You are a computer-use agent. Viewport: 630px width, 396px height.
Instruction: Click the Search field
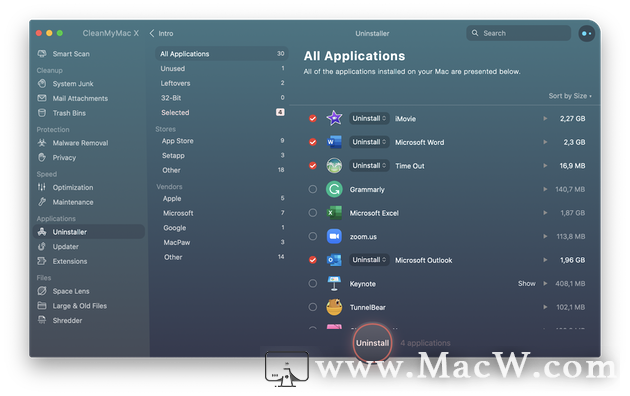518,33
